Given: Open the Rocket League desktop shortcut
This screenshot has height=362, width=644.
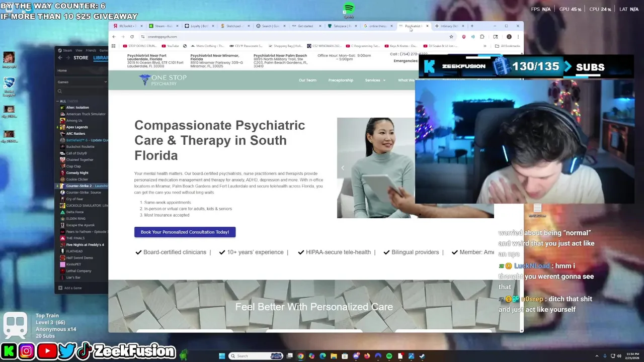Looking at the screenshot, I should tap(9, 86).
